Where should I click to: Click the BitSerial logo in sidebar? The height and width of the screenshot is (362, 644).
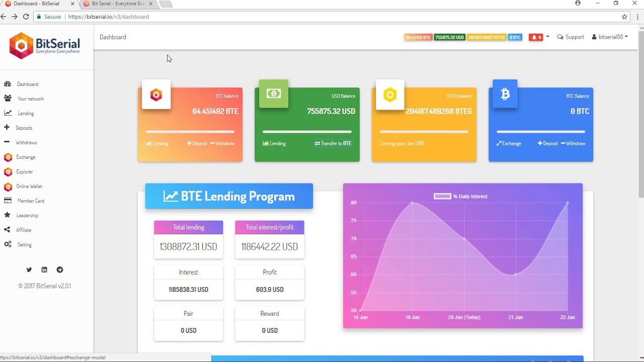[x=45, y=45]
